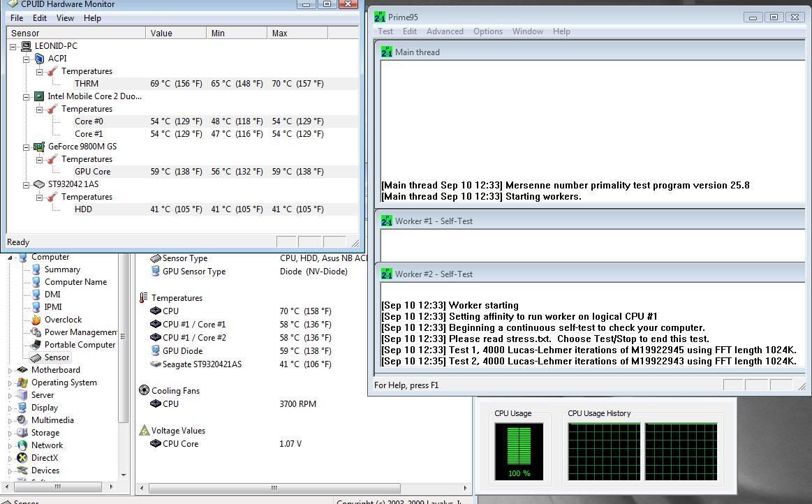Image resolution: width=812 pixels, height=504 pixels.
Task: Click the Main thread window icon
Action: pyautogui.click(x=387, y=52)
